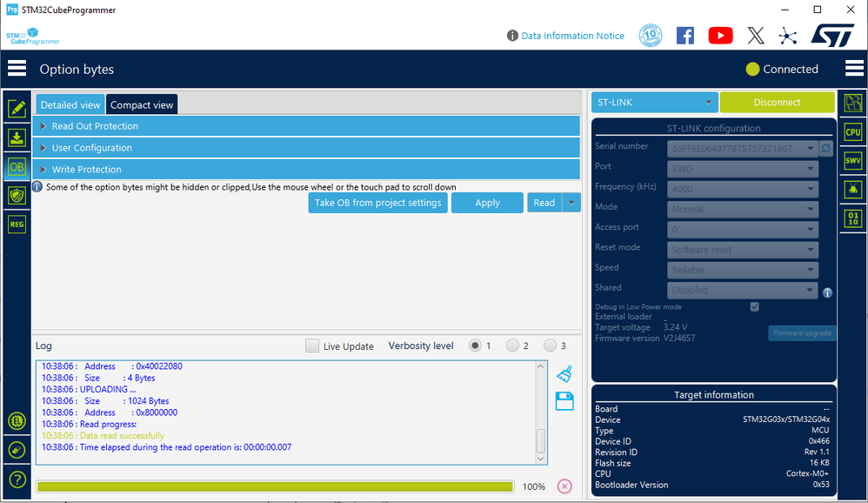Viewport: 868px width, 503px height.
Task: Toggle the Debug in Low Power mode checkbox
Action: pyautogui.click(x=754, y=306)
